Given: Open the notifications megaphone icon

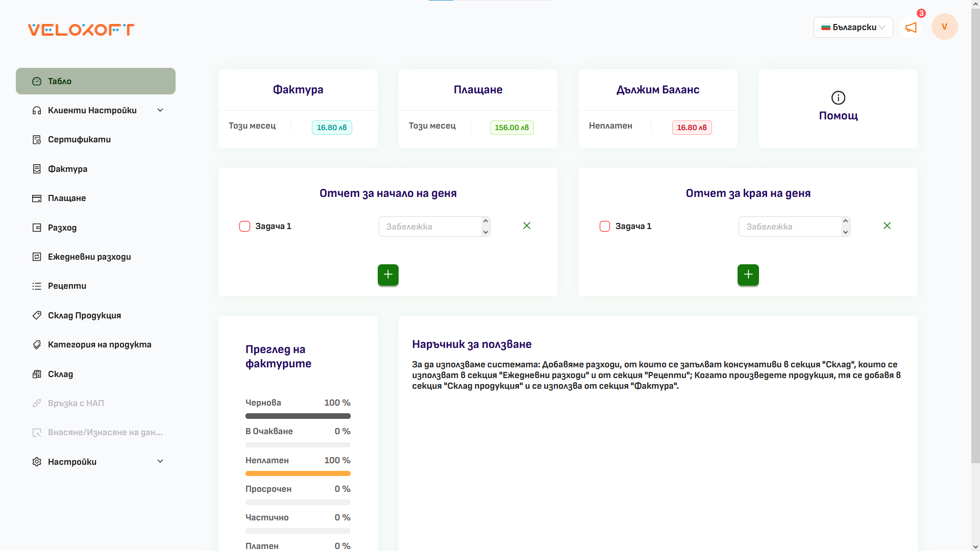Looking at the screenshot, I should pos(911,28).
